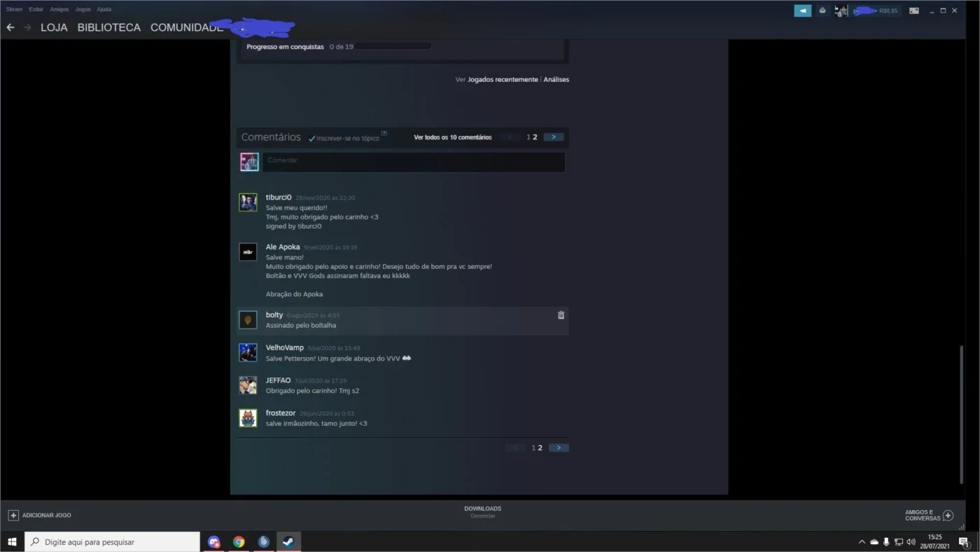This screenshot has width=980, height=552.
Task: Open the OneDrive cloud tray icon
Action: (x=874, y=542)
